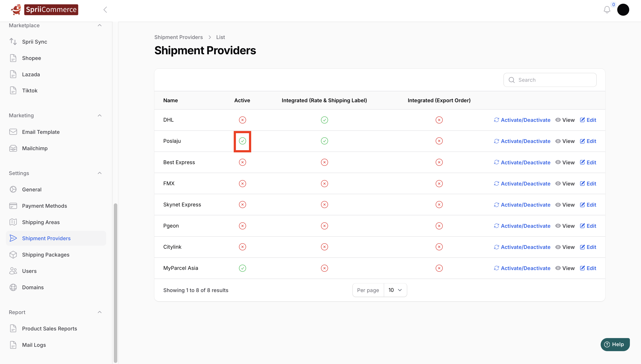Click the Help button
The image size is (641, 364).
(615, 344)
